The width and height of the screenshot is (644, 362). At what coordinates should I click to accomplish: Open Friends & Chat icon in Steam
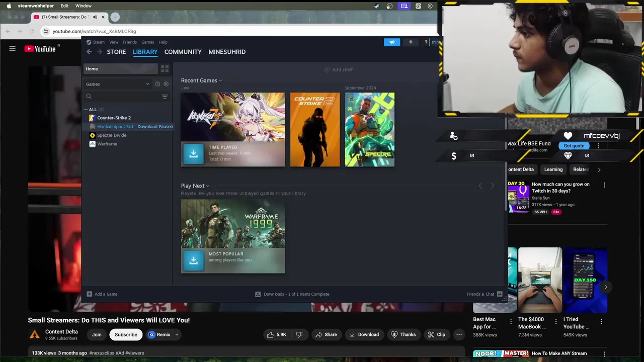[x=500, y=294]
